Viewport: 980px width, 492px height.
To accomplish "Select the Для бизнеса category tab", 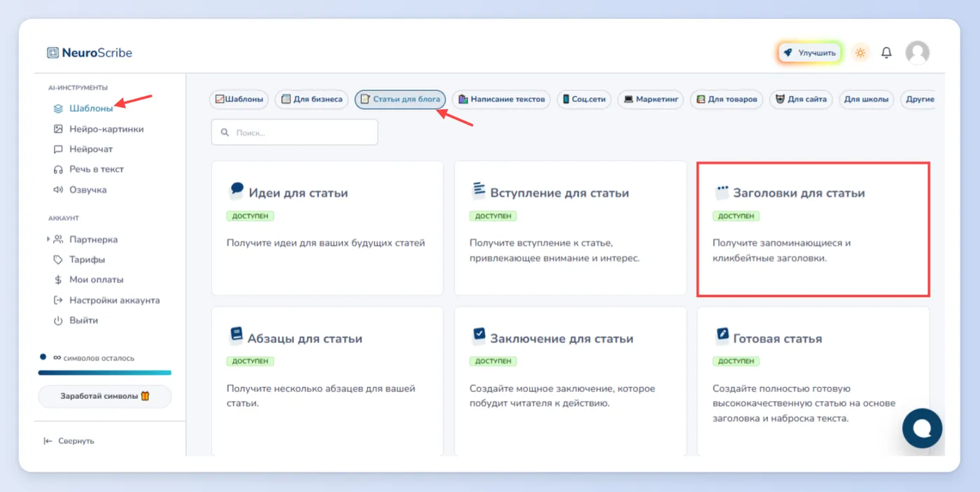I will point(312,99).
